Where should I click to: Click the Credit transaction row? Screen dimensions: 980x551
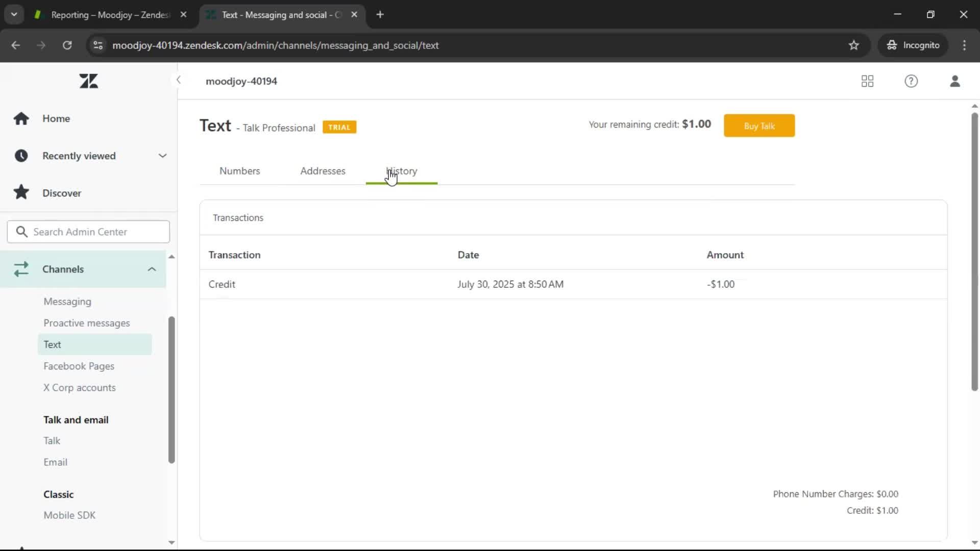tap(573, 284)
